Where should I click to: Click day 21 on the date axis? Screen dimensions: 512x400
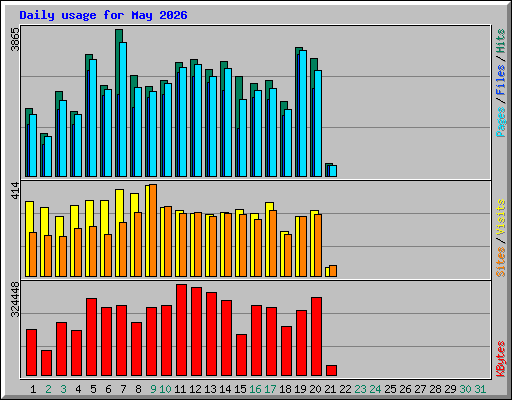(x=330, y=389)
